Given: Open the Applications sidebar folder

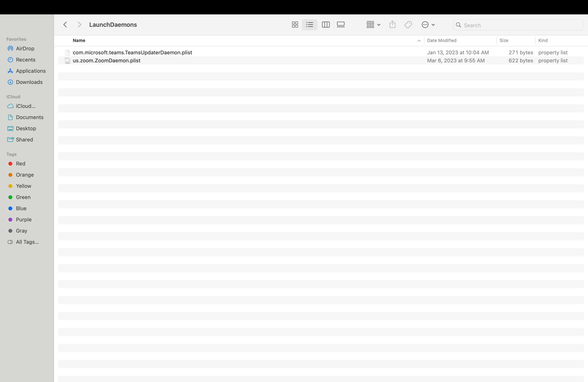Looking at the screenshot, I should coord(31,71).
